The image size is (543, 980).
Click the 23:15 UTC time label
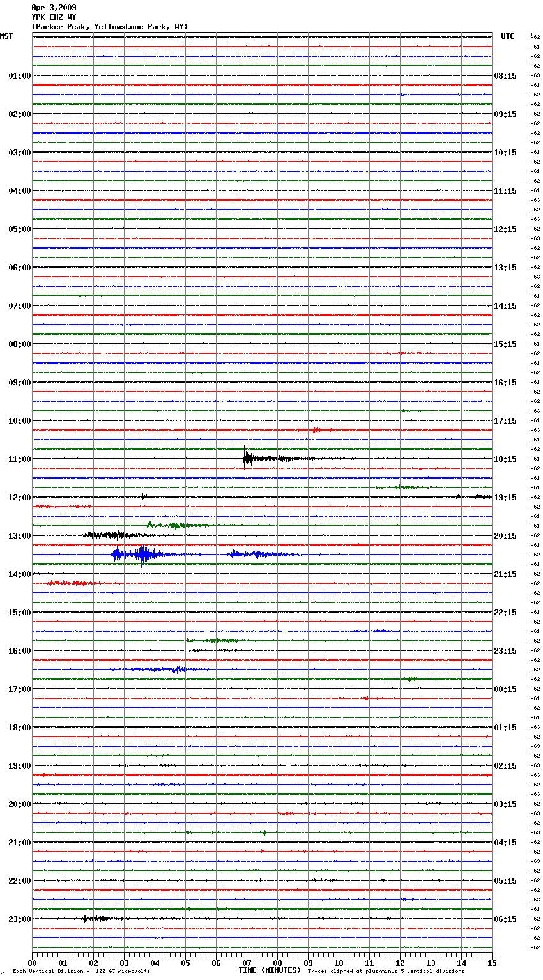[x=505, y=651]
